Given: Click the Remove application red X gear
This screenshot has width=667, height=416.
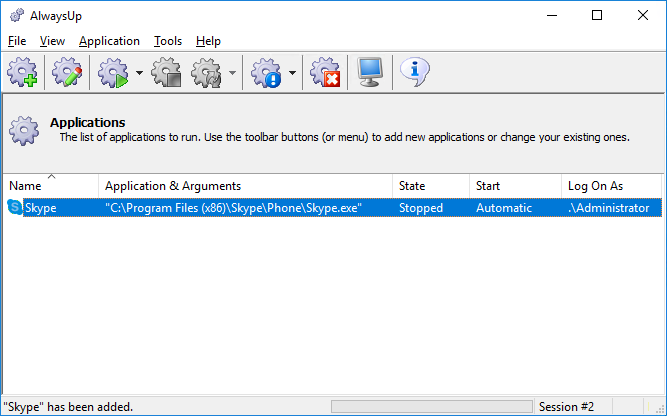Looking at the screenshot, I should coord(325,72).
